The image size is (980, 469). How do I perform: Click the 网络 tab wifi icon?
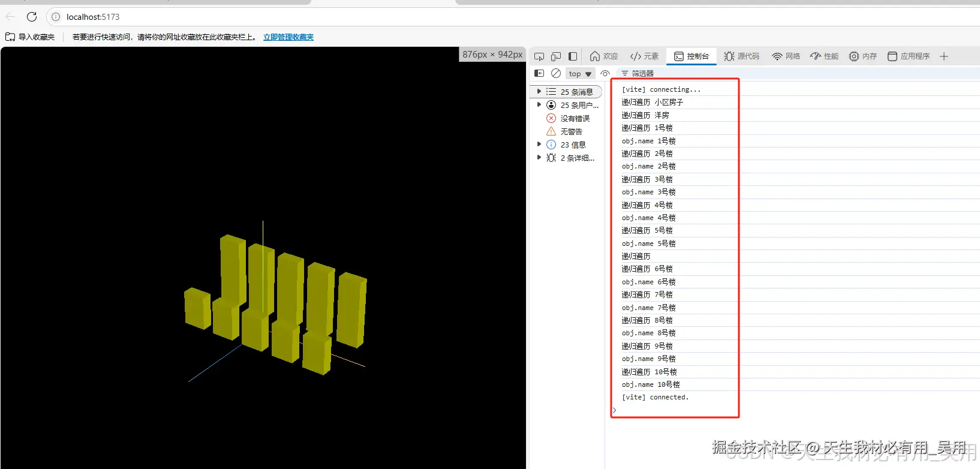tap(777, 56)
